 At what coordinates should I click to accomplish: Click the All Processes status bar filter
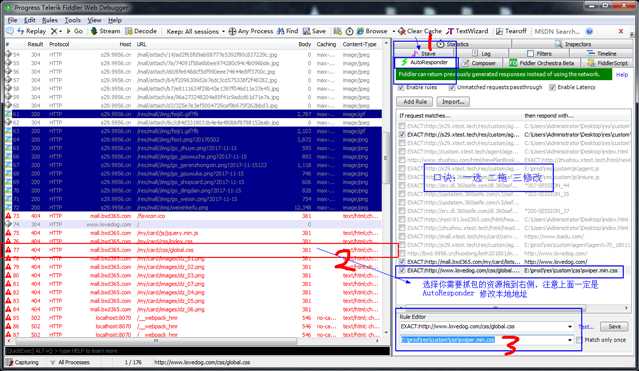[69, 362]
